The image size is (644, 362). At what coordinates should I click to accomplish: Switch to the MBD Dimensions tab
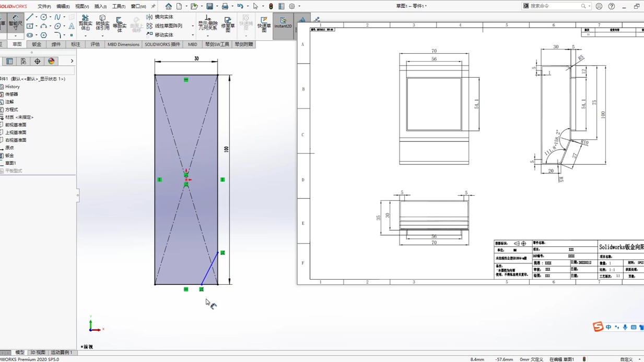tap(123, 44)
